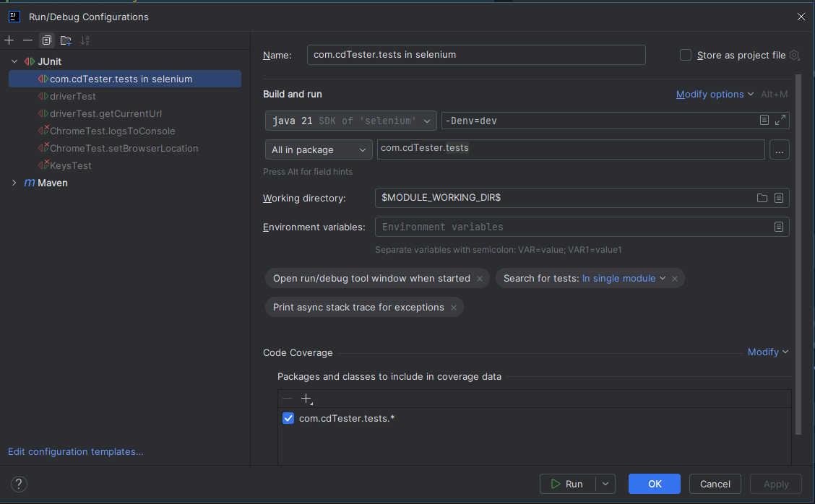Open the Run button dropdown arrow
Image resolution: width=815 pixels, height=504 pixels.
[605, 484]
